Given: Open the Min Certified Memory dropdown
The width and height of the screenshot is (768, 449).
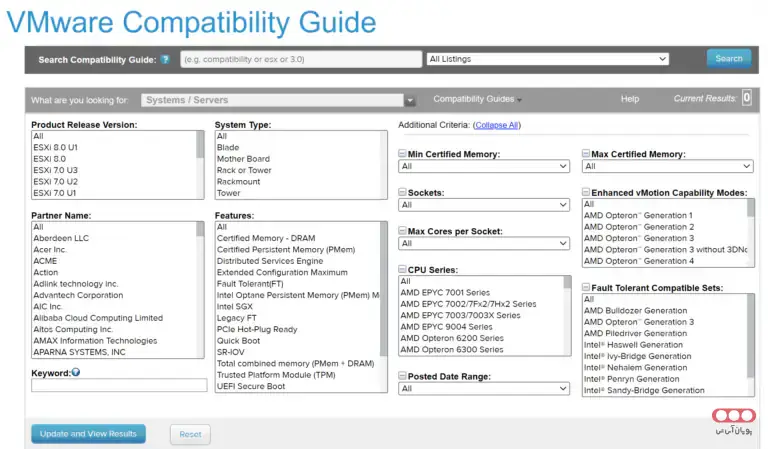Looking at the screenshot, I should 484,166.
